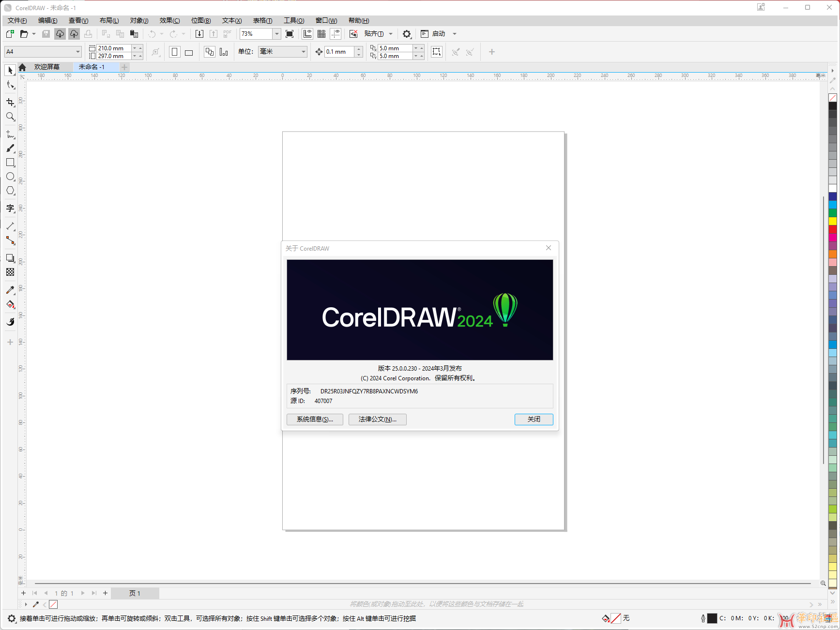Pick the yellow swatch in color palette
Viewport: 840px width, 630px height.
833,221
